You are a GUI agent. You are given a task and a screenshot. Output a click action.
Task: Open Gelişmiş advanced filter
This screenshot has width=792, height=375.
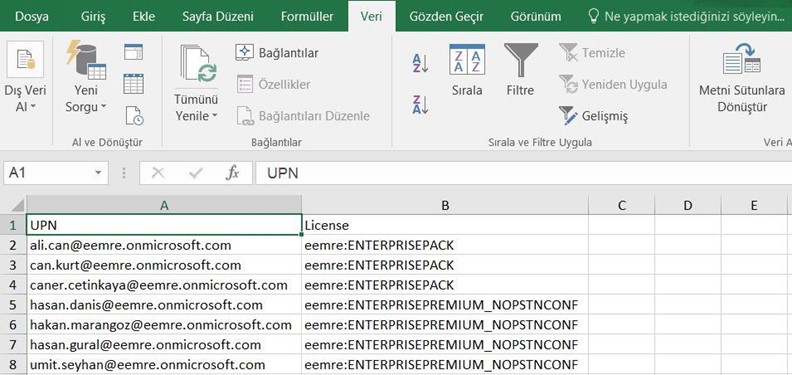point(594,116)
